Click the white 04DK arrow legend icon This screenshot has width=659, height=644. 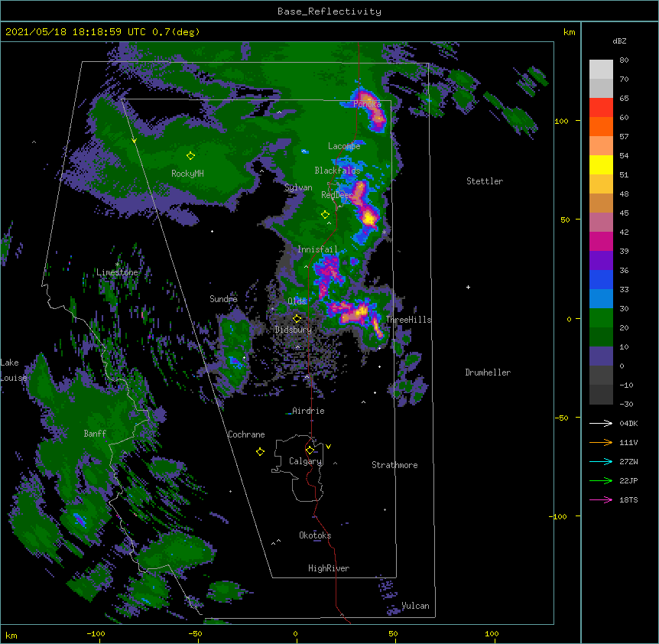point(601,423)
